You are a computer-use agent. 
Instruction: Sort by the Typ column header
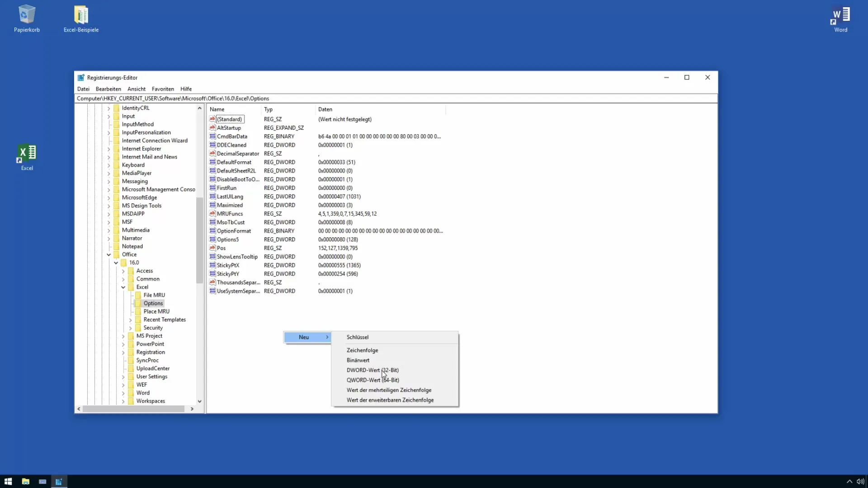pos(288,109)
